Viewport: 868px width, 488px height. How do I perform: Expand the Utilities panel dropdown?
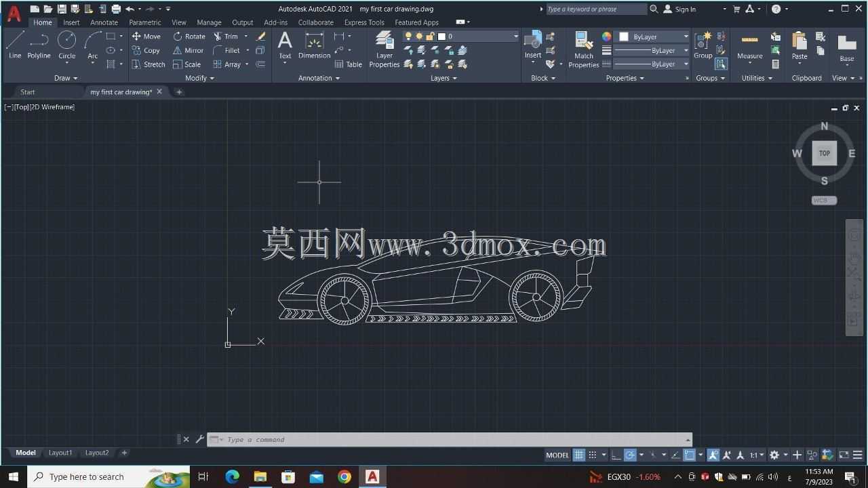[x=757, y=78]
